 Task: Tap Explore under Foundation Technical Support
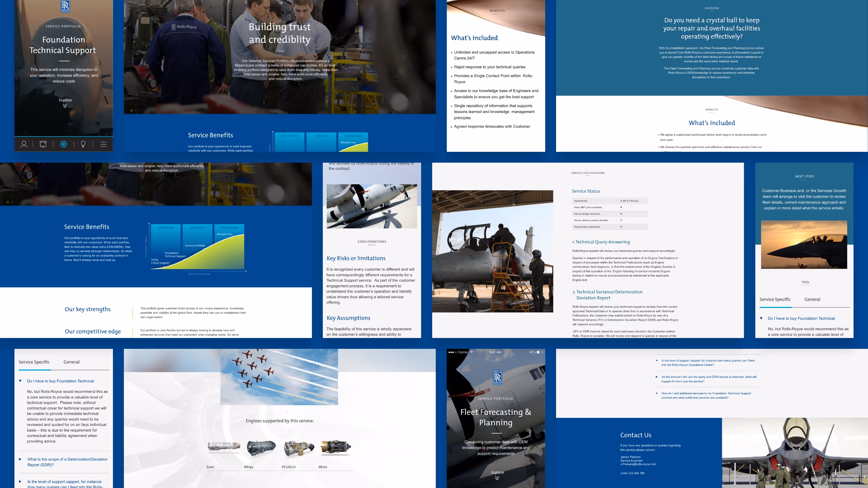(x=65, y=100)
